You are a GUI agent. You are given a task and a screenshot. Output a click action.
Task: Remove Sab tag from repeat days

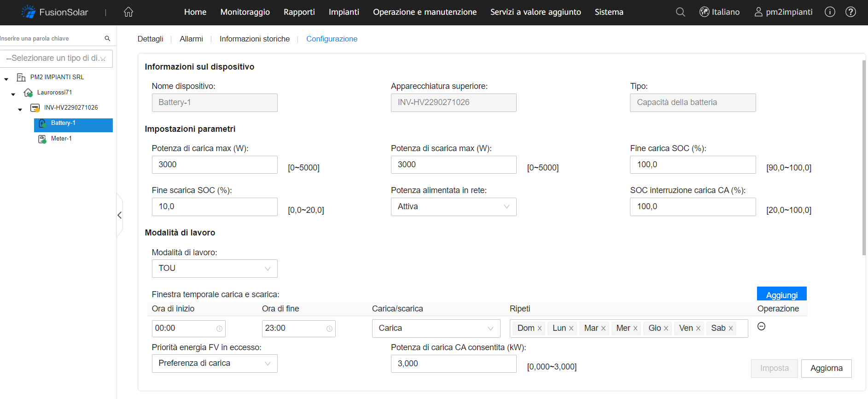click(x=731, y=329)
